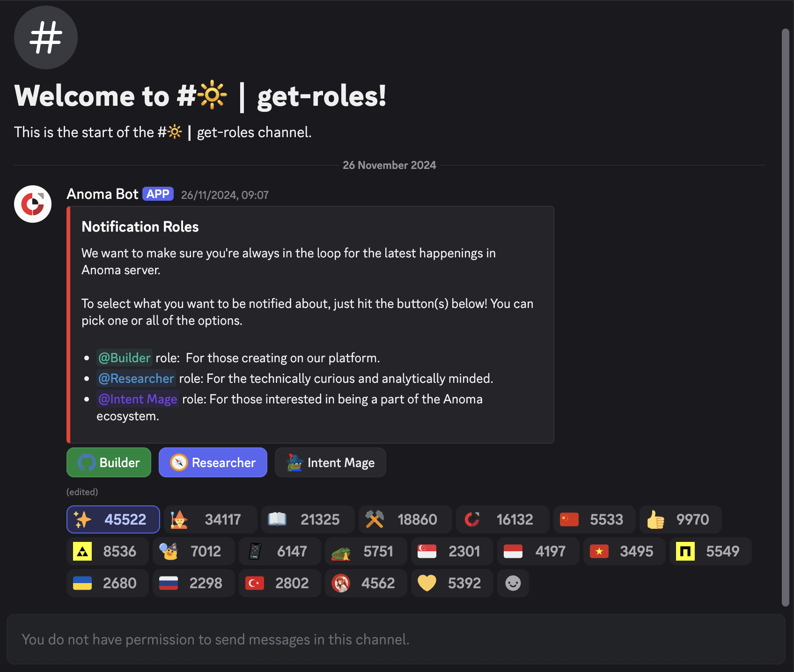The height and width of the screenshot is (672, 794).
Task: Open the add reaction smiley button
Action: (x=513, y=583)
